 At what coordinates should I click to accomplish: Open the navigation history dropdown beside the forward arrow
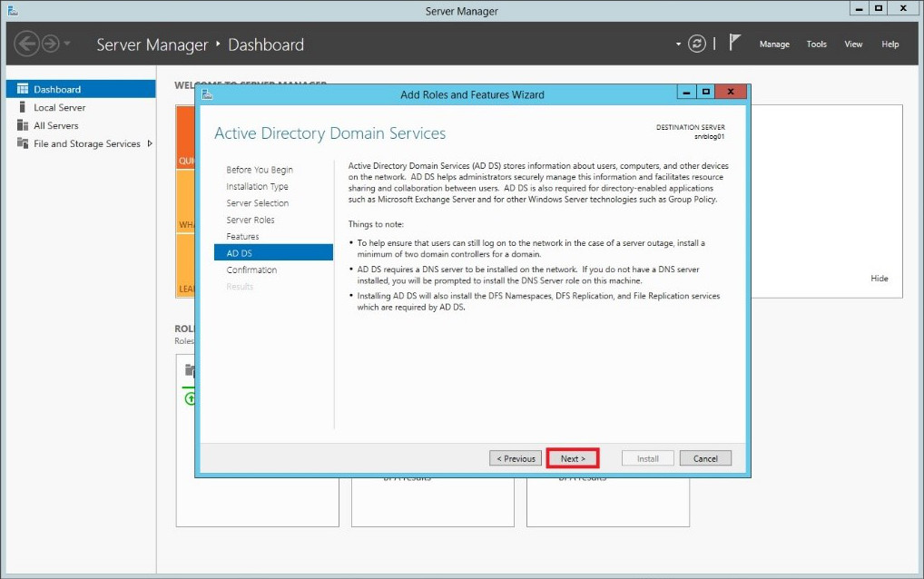tap(66, 43)
